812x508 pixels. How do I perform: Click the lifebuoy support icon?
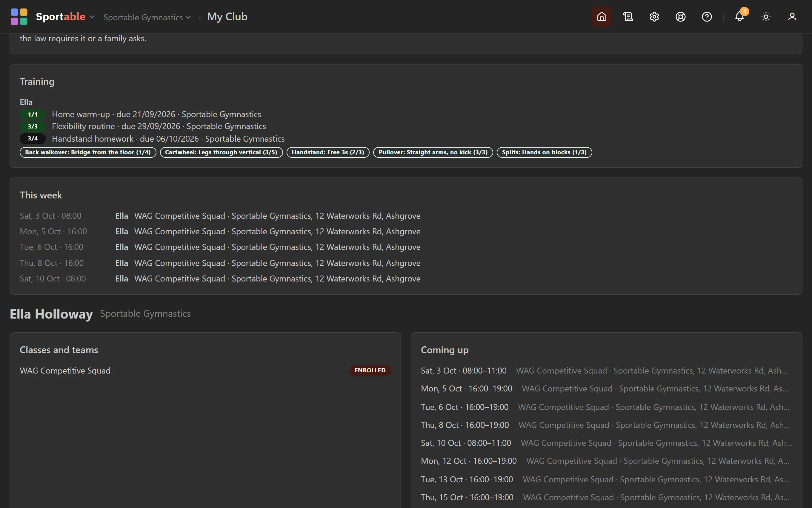(x=680, y=16)
